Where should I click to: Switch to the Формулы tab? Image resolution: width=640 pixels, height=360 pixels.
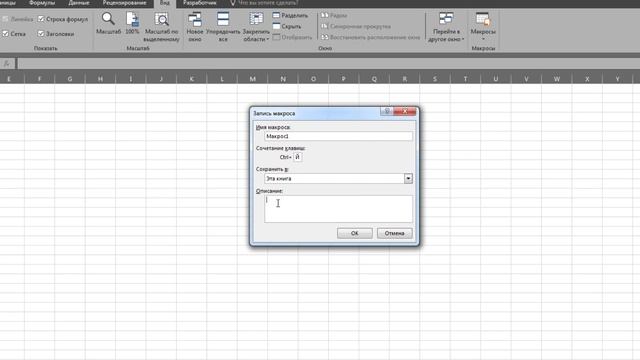[x=42, y=3]
